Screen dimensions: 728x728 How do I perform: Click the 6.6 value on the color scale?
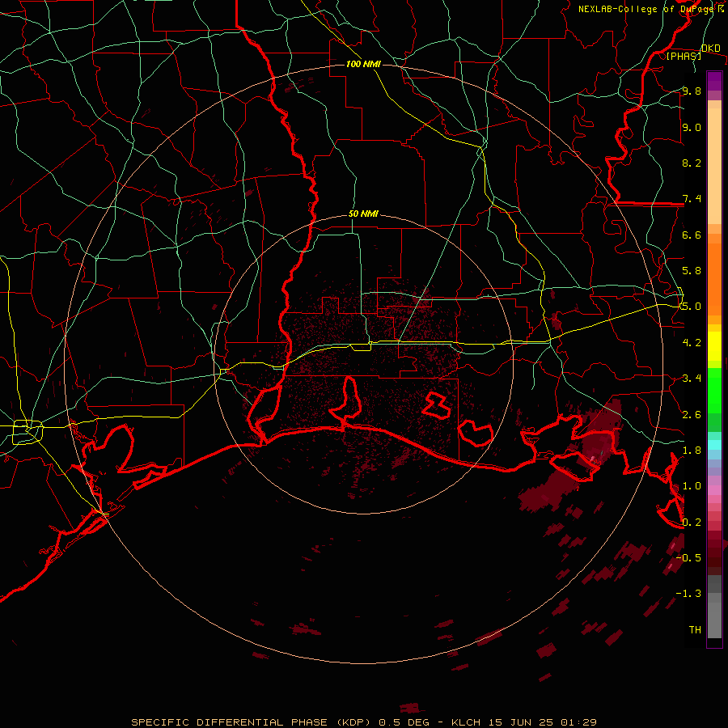(692, 235)
